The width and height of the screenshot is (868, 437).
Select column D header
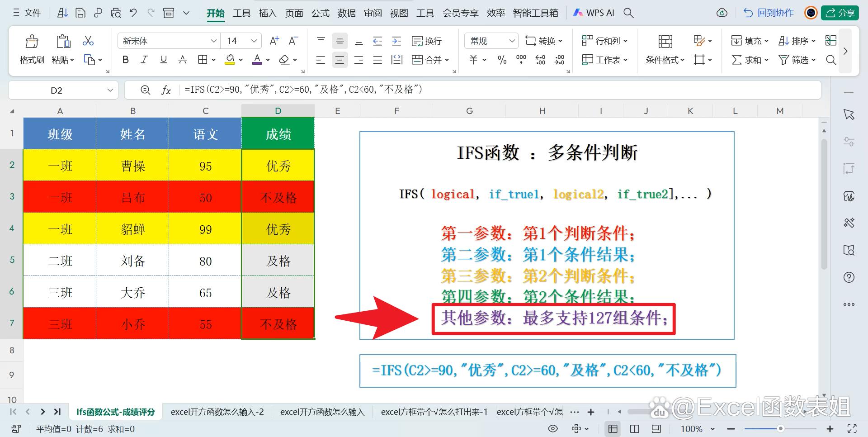coord(278,111)
